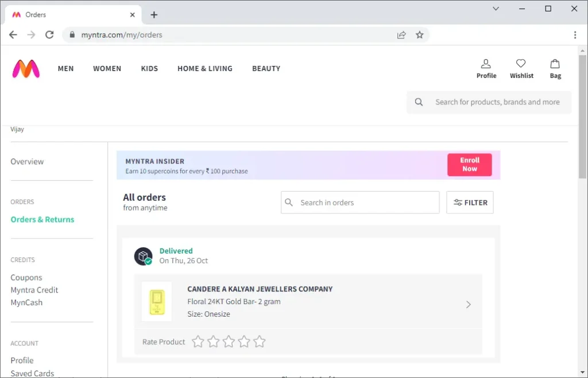Click the tab search chevron
Image resolution: width=588 pixels, height=378 pixels.
click(496, 9)
